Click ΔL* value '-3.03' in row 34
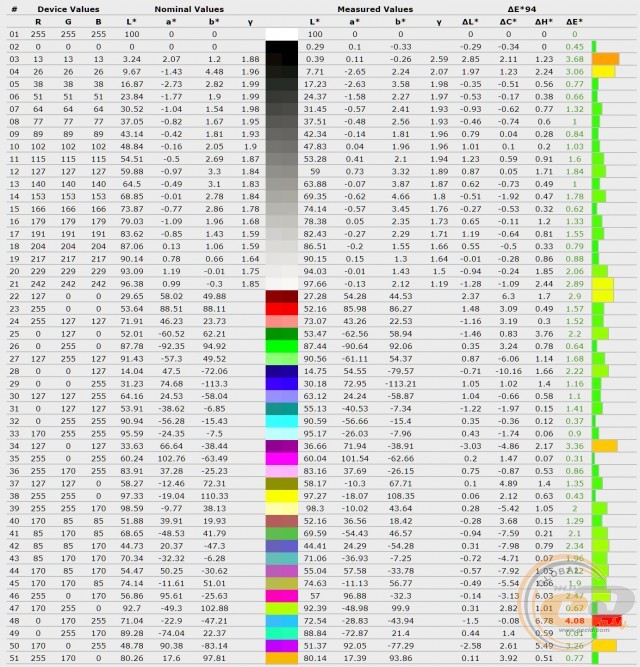 (470, 446)
